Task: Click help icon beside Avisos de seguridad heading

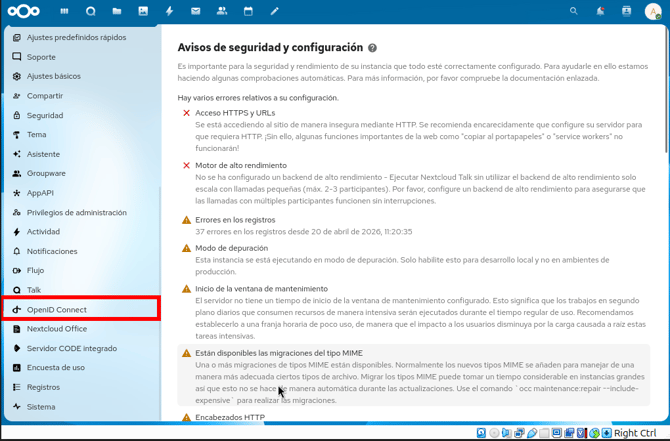Action: click(x=372, y=48)
